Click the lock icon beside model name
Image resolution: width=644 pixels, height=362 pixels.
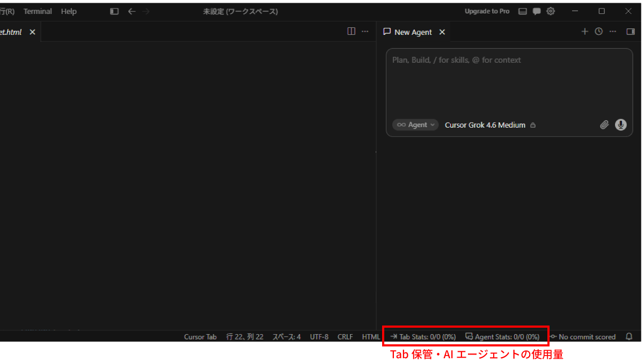533,125
